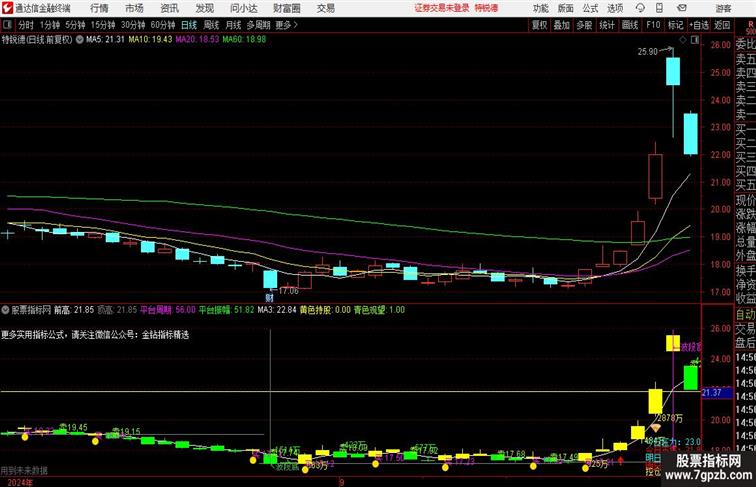The image size is (756, 487).
Task: Expand the main chart indicator dropdown arrow
Action: 80,40
